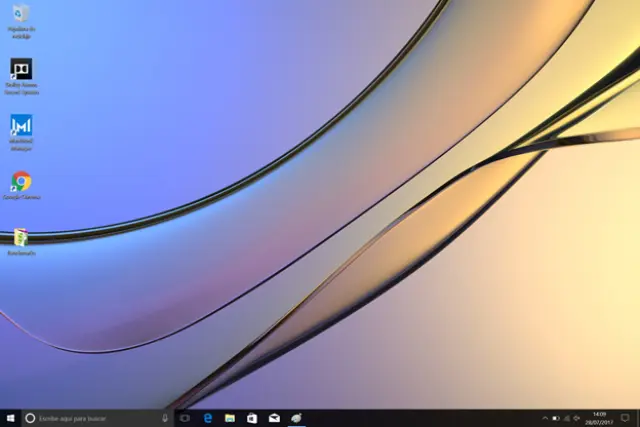Image resolution: width=640 pixels, height=427 pixels.
Task: Click the battery status tray icon
Action: coord(556,418)
